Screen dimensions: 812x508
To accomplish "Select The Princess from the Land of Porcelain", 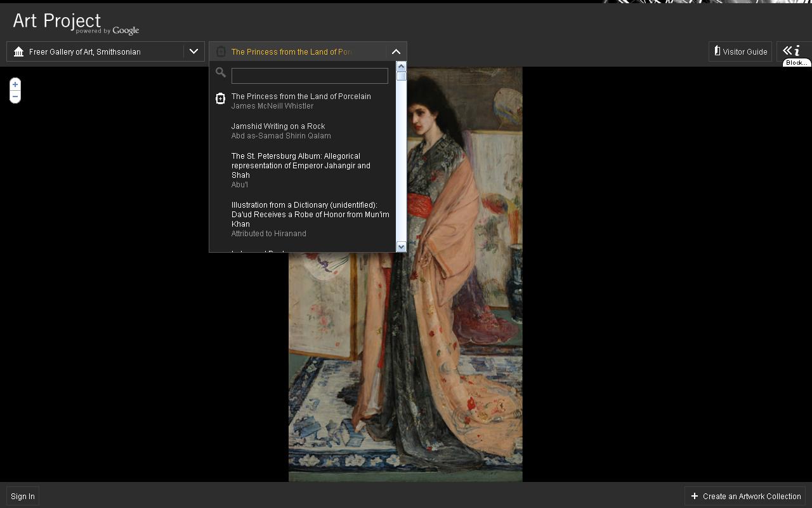I will tap(301, 97).
